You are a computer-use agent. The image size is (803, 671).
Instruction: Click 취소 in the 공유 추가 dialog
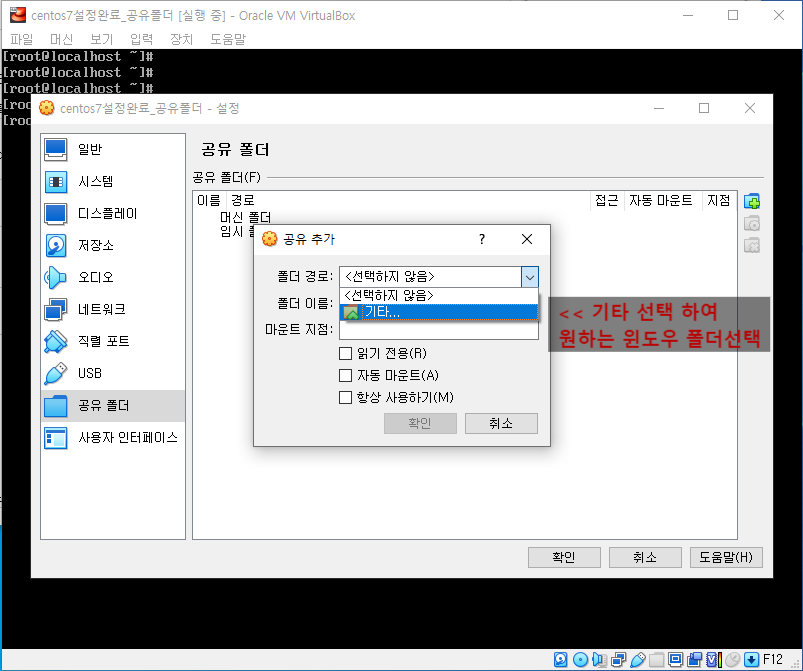[x=501, y=424]
